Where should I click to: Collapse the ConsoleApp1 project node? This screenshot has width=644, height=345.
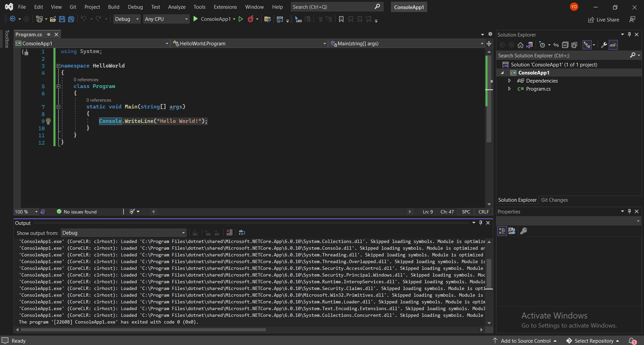(502, 73)
